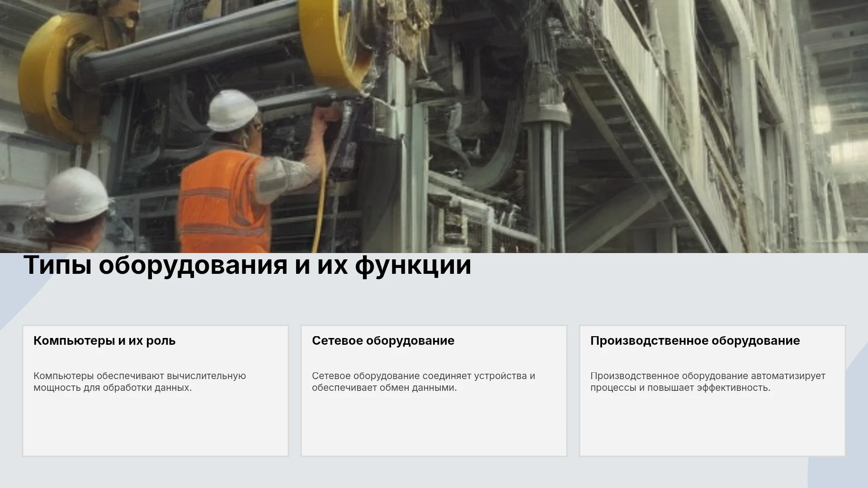Click empty area of the network equipment card
This screenshot has width=868, height=488.
[434, 427]
